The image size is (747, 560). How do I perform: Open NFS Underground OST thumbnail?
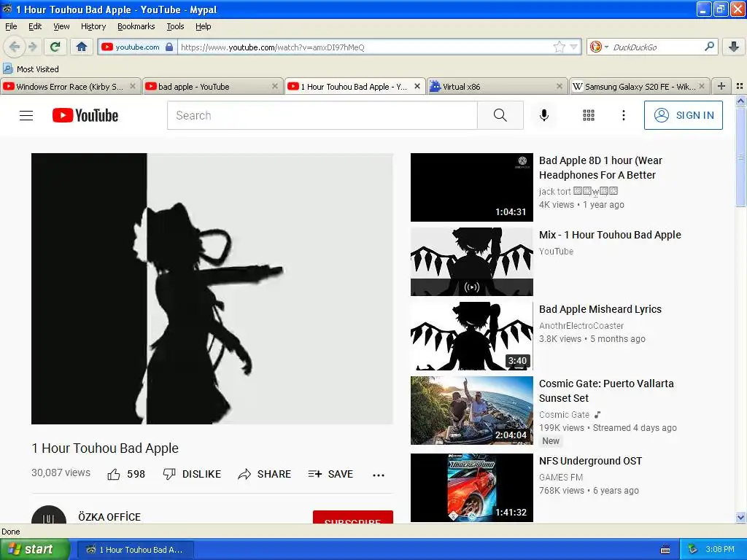pyautogui.click(x=472, y=488)
